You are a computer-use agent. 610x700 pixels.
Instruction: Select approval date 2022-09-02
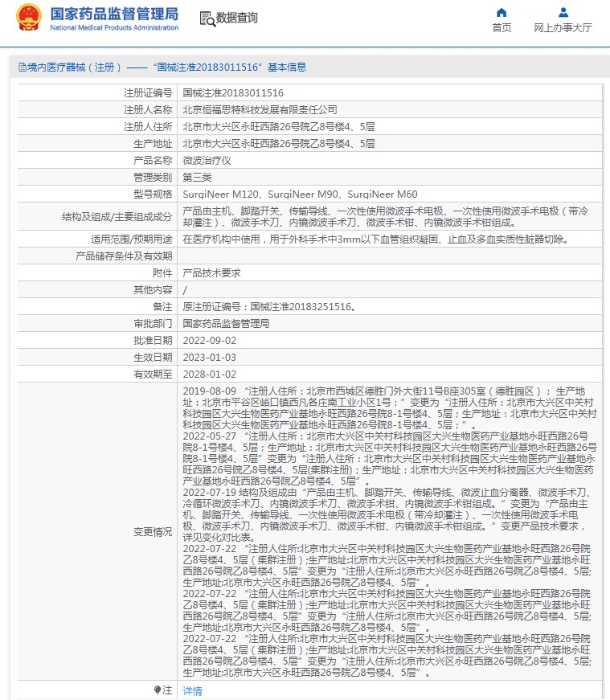click(x=210, y=341)
